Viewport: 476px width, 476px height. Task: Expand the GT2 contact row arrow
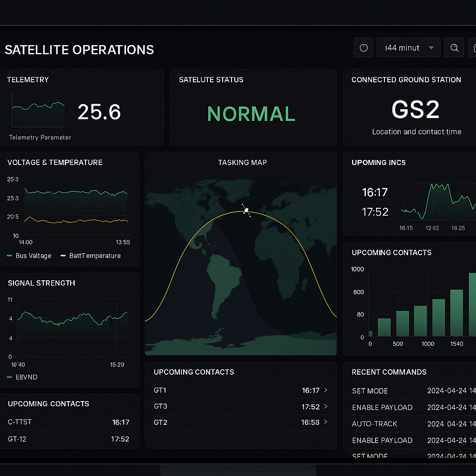click(x=325, y=422)
